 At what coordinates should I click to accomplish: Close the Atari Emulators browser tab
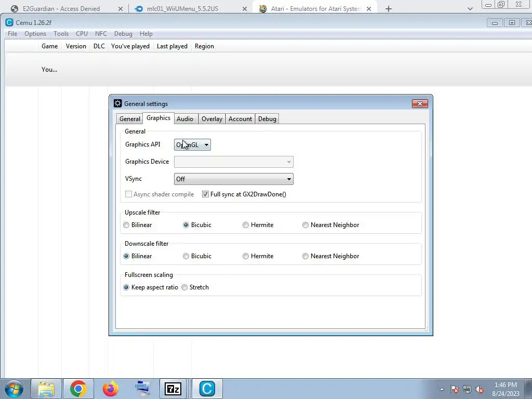click(369, 9)
